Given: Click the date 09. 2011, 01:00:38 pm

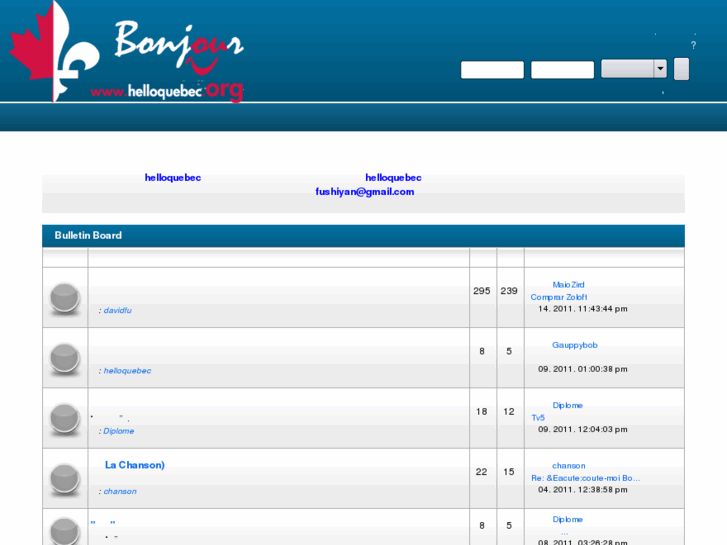Looking at the screenshot, I should coord(583,369).
